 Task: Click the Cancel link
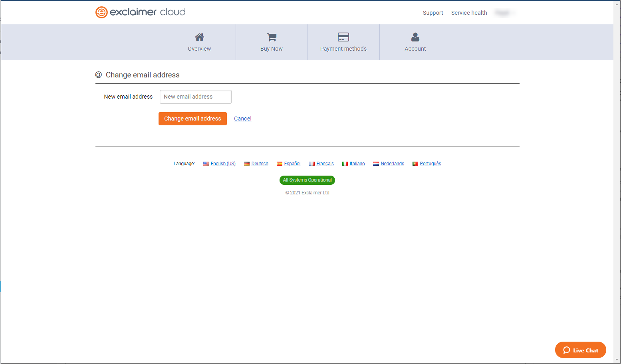[x=242, y=119]
